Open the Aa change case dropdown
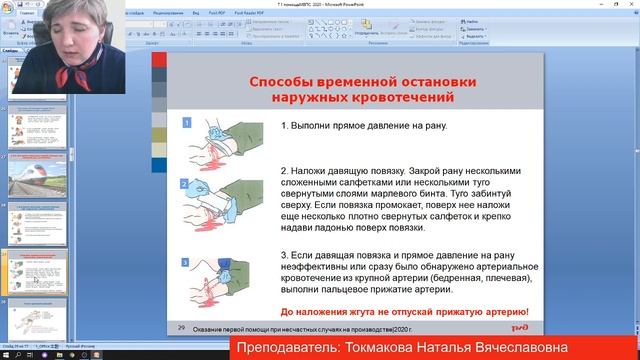This screenshot has width=640, height=360. 172,34
